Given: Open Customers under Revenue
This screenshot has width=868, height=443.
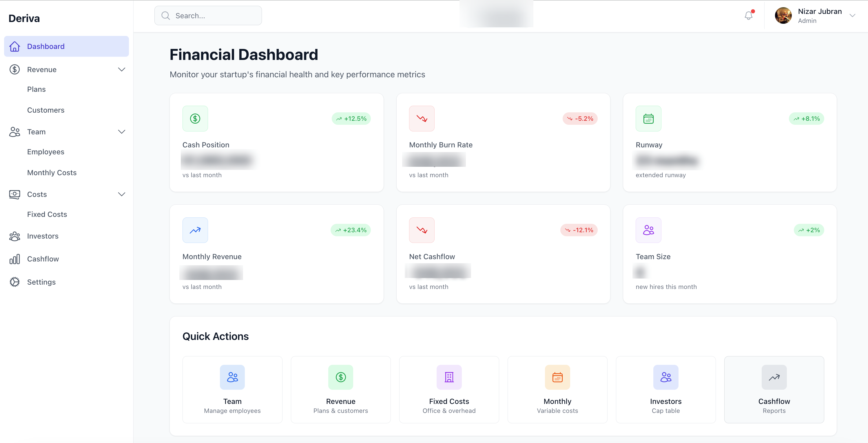Looking at the screenshot, I should tap(46, 110).
